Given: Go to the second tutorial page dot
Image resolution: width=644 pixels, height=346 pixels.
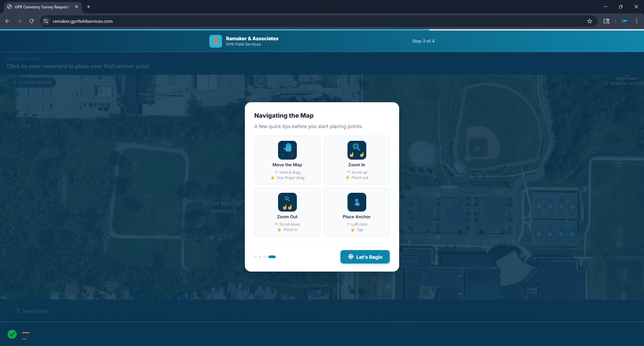Looking at the screenshot, I should tap(260, 257).
